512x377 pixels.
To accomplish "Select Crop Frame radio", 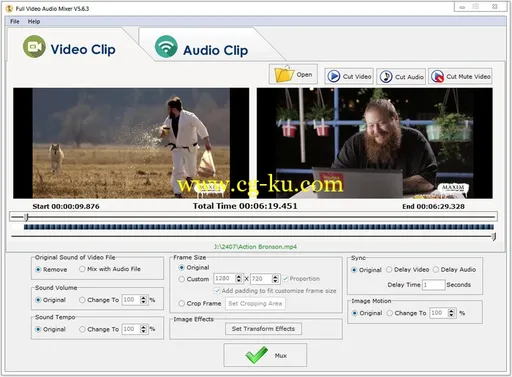I will (182, 303).
